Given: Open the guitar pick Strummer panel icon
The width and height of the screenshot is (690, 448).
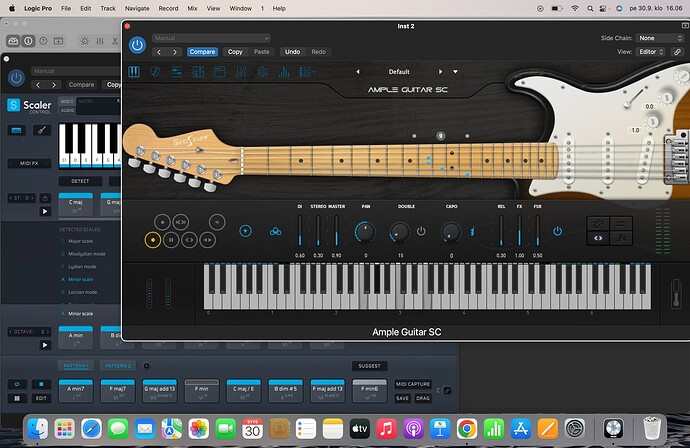Looking at the screenshot, I should point(155,72).
